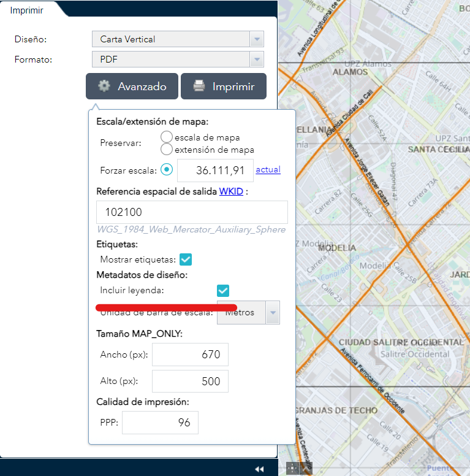Viewport: 470px width, 476px height.
Task: Select the extensión de mapa radio button
Action: (167, 149)
